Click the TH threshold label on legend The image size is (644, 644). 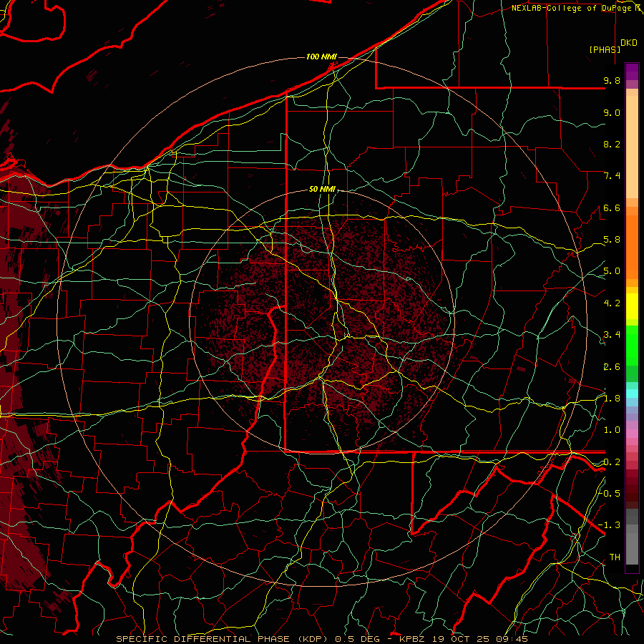(x=615, y=557)
